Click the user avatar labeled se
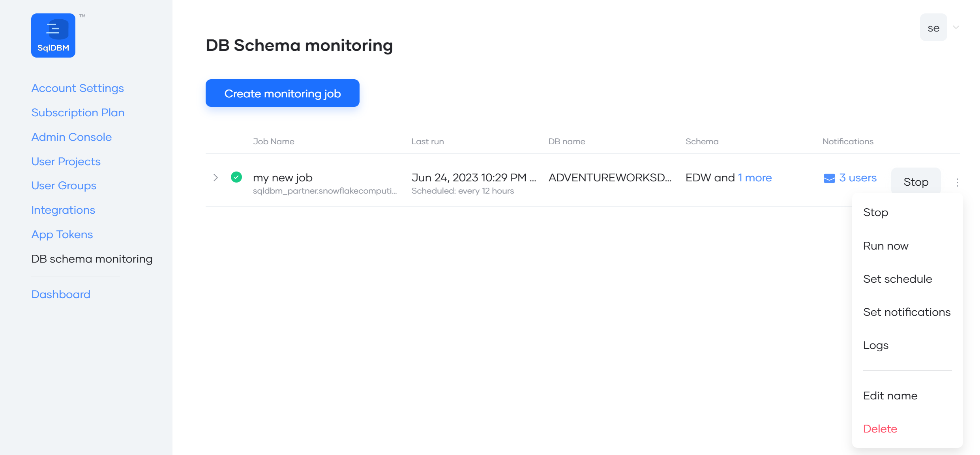This screenshot has height=455, width=980. (x=933, y=27)
